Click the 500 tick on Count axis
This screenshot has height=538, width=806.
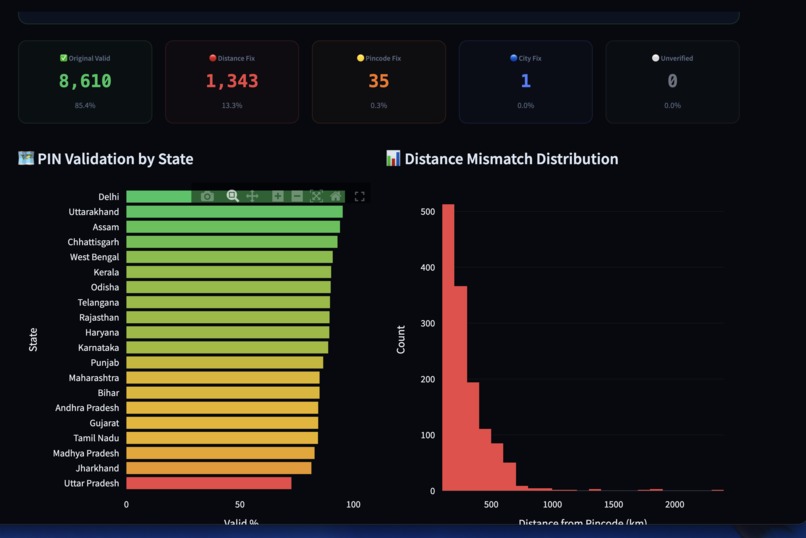pos(428,212)
